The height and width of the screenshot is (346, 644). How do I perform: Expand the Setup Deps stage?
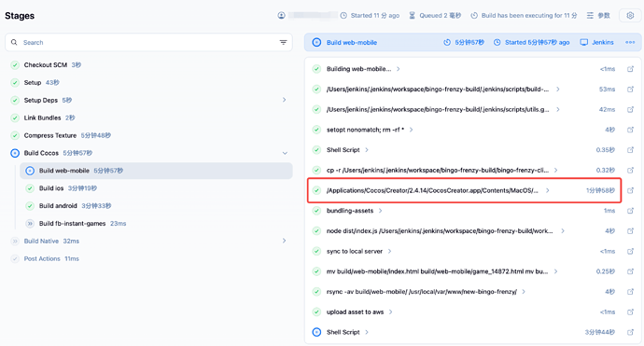coord(285,100)
